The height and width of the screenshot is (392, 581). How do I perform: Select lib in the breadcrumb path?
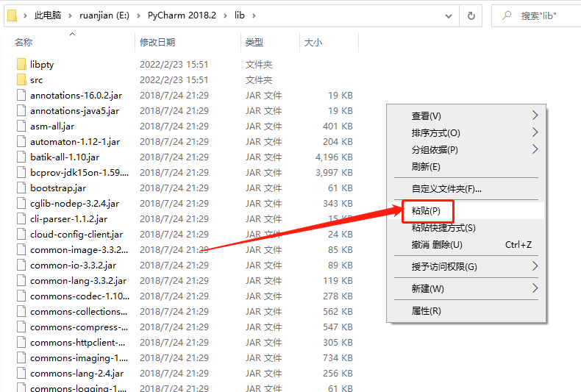click(x=239, y=15)
